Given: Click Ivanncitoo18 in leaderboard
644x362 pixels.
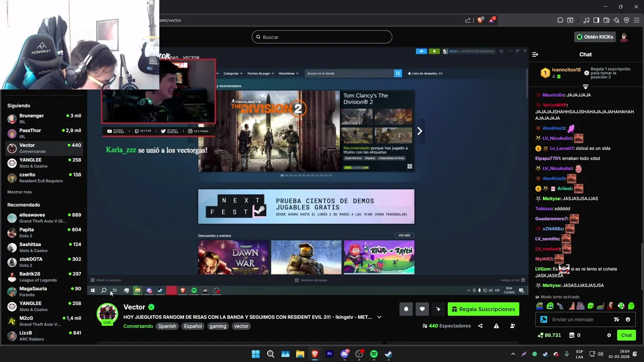Looking at the screenshot, I should point(566,70).
